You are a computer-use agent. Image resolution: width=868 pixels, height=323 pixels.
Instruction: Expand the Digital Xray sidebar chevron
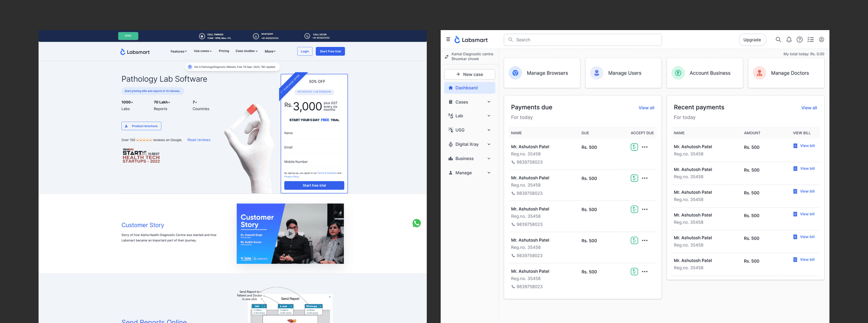(x=489, y=144)
